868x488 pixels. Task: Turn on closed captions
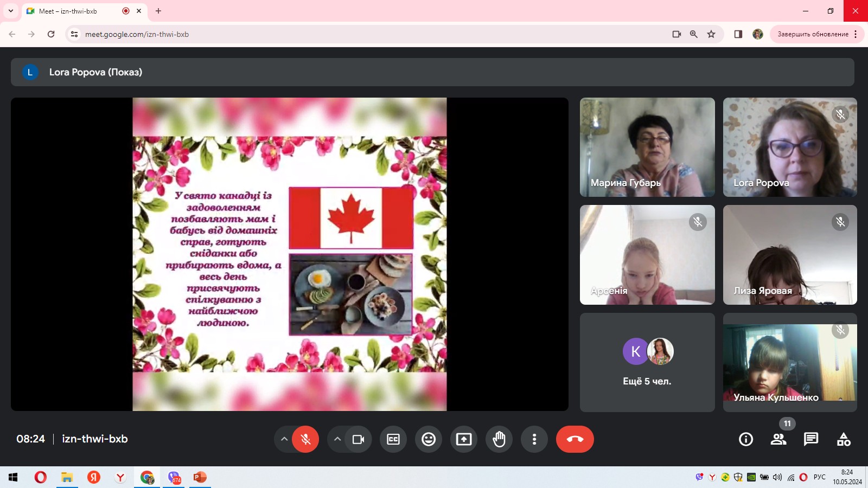click(393, 439)
